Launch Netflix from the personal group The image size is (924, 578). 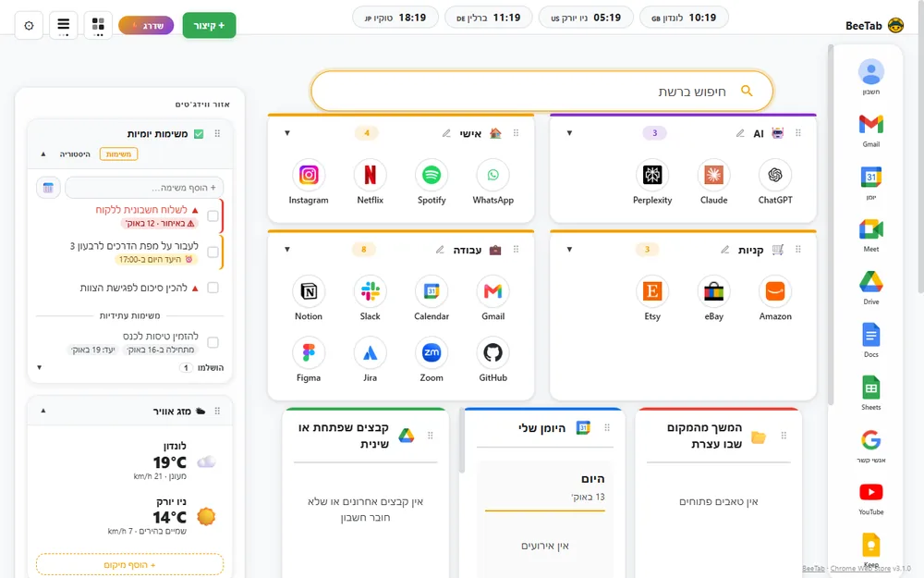pyautogui.click(x=371, y=175)
